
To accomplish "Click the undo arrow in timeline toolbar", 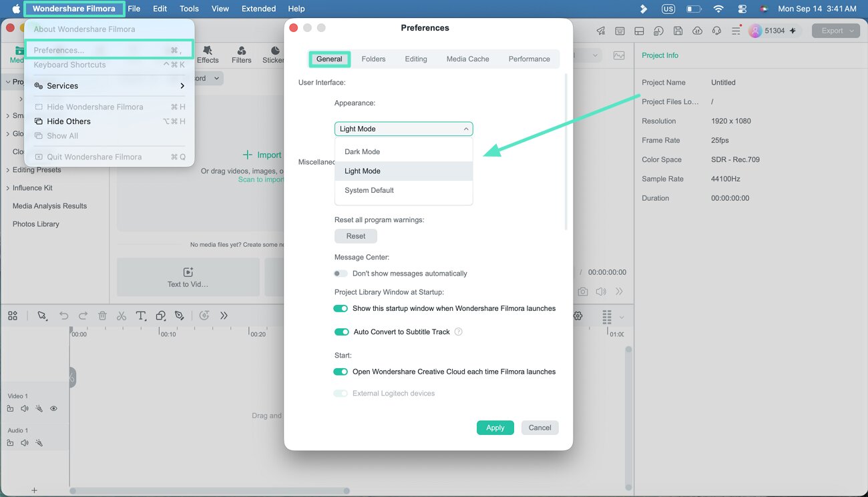I will [x=63, y=316].
